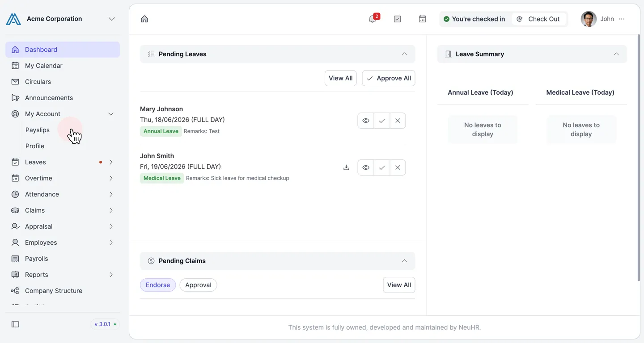The width and height of the screenshot is (644, 343).
Task: Click the v 3.0.1 version badge
Action: 105,324
